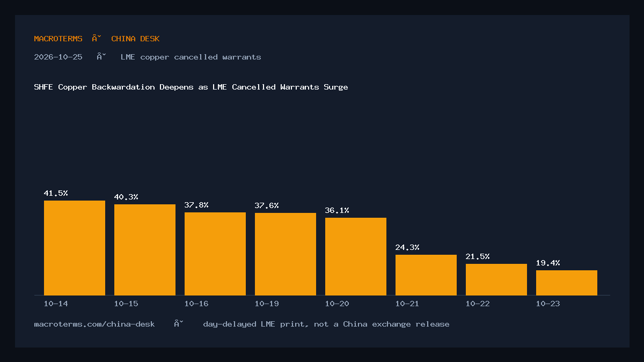Click the 10-14 axis label
644x362 pixels.
point(56,304)
